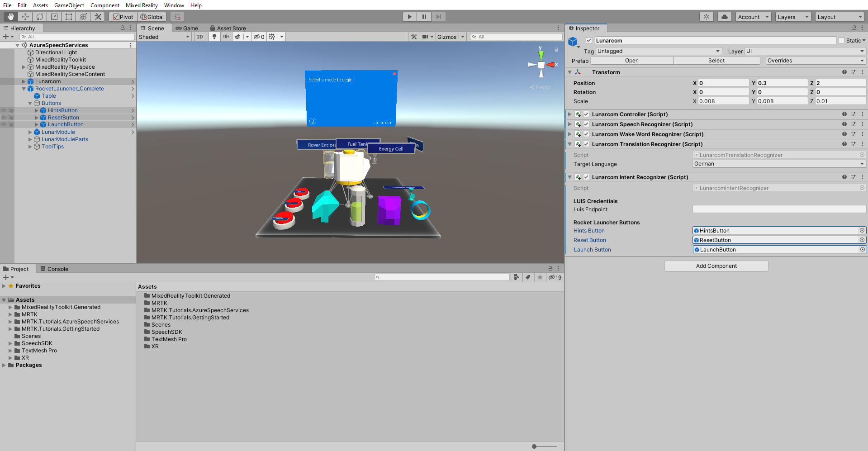Click the prefab Open button
The width and height of the screenshot is (868, 451).
[632, 61]
